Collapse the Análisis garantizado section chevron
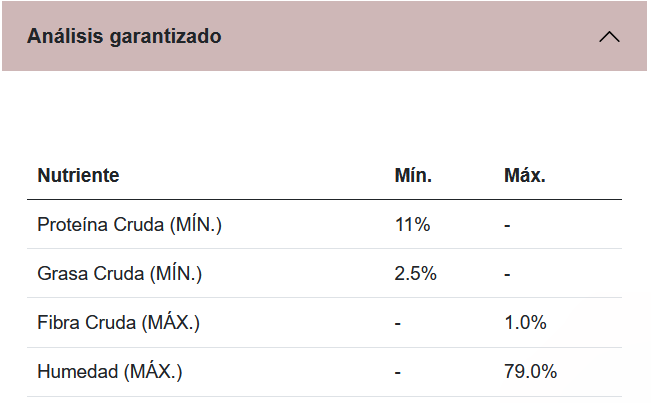The width and height of the screenshot is (651, 403). tap(608, 37)
